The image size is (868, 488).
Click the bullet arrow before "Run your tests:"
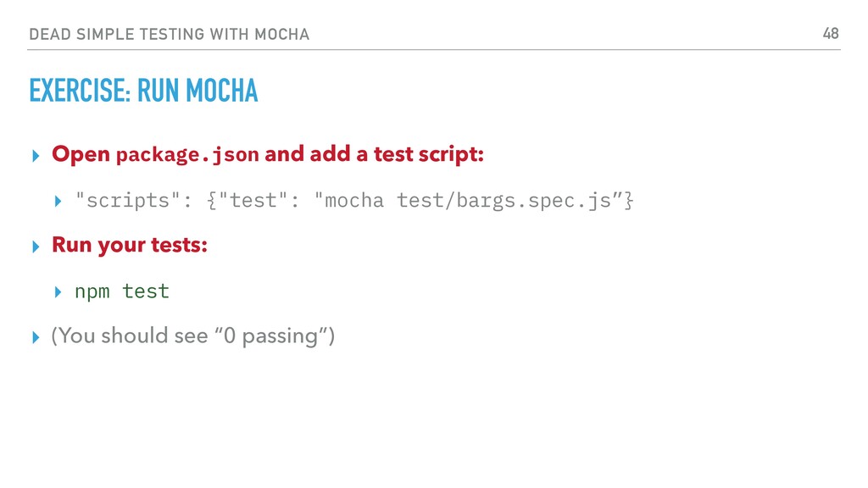point(36,247)
